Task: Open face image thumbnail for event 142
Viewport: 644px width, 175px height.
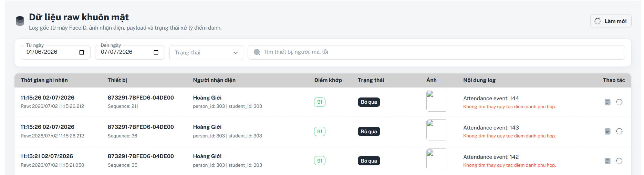Action: [x=437, y=159]
